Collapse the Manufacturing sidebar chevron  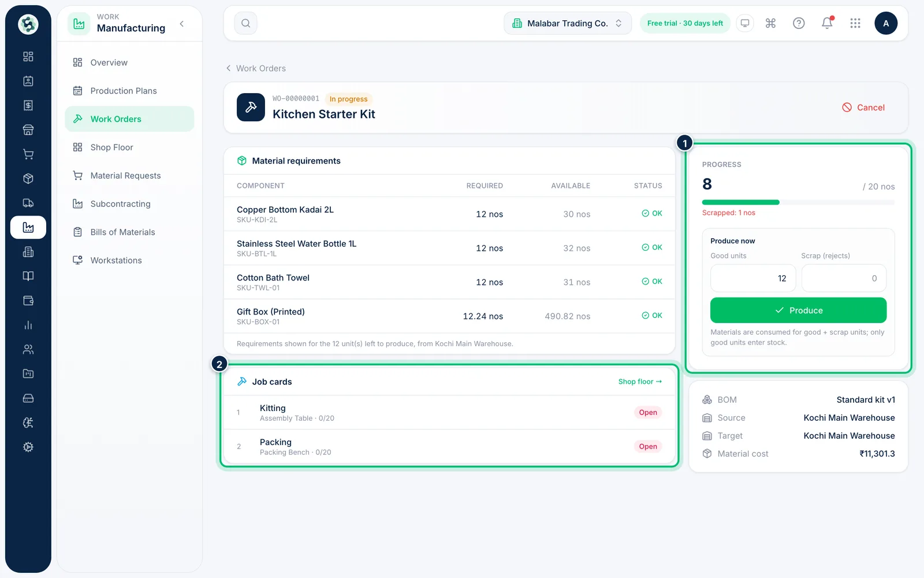[182, 24]
